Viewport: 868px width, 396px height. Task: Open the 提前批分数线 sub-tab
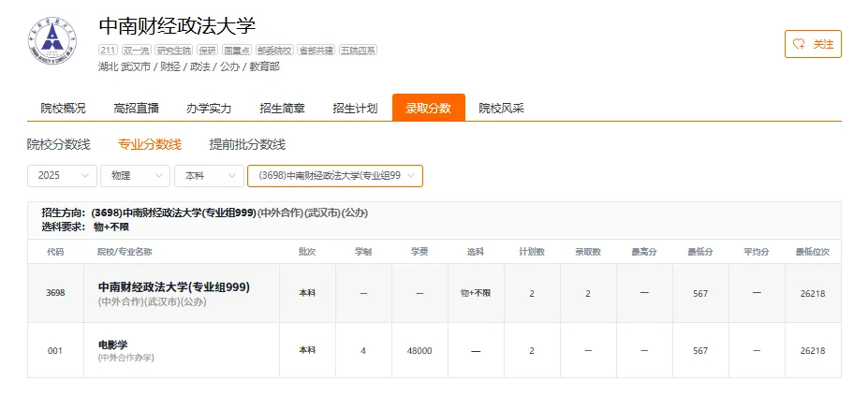(247, 144)
